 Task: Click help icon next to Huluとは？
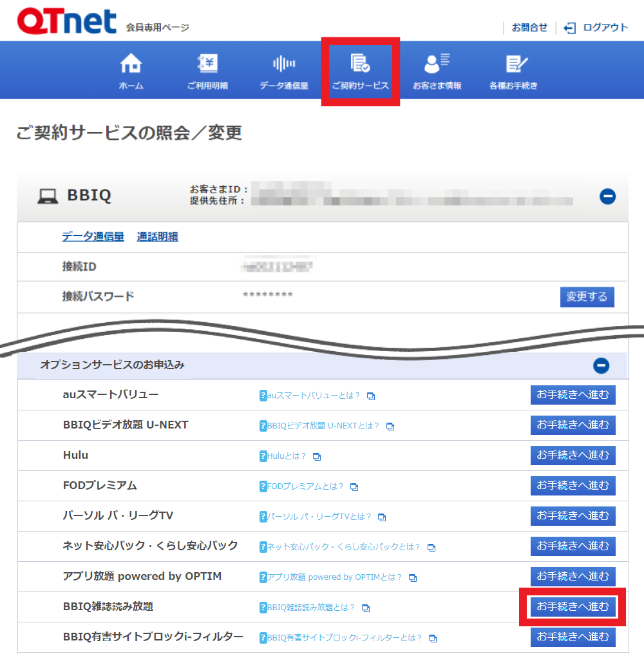click(263, 456)
